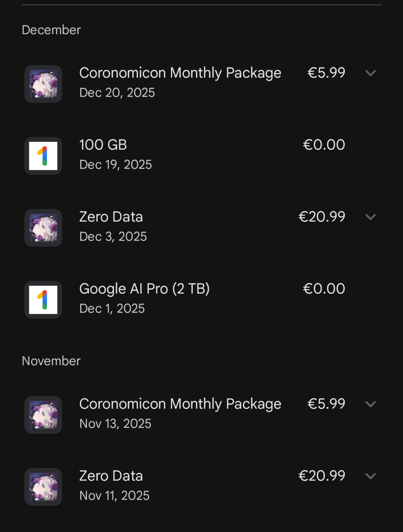The image size is (403, 532).
Task: Select Coronomicon Monthly Package title from December
Action: pos(180,73)
